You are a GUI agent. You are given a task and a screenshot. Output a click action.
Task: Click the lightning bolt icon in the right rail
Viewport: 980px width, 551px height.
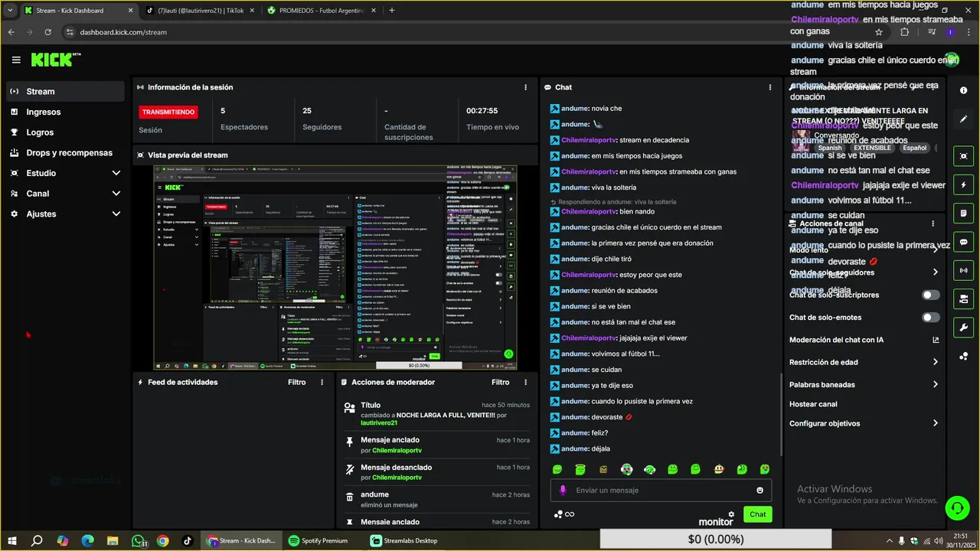(x=963, y=184)
